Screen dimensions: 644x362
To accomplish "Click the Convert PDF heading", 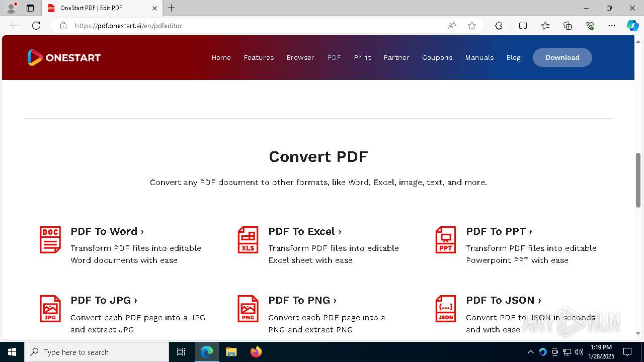I will [318, 156].
